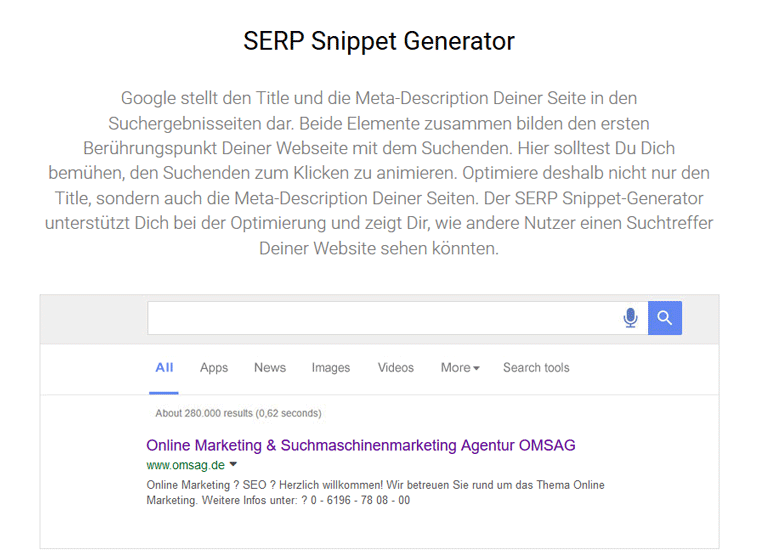
Task: Open the Online Marketing & Suchmaschinenmarketing result title
Action: coord(361,445)
